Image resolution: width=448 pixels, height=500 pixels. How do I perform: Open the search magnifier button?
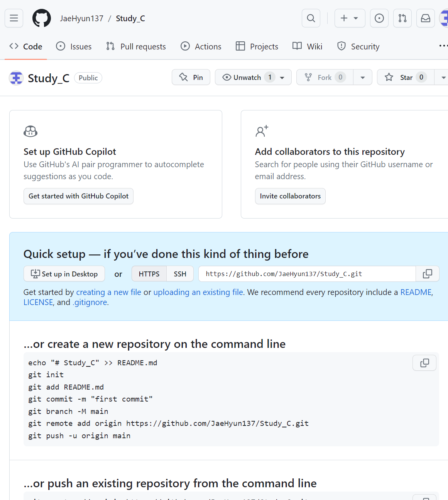311,18
